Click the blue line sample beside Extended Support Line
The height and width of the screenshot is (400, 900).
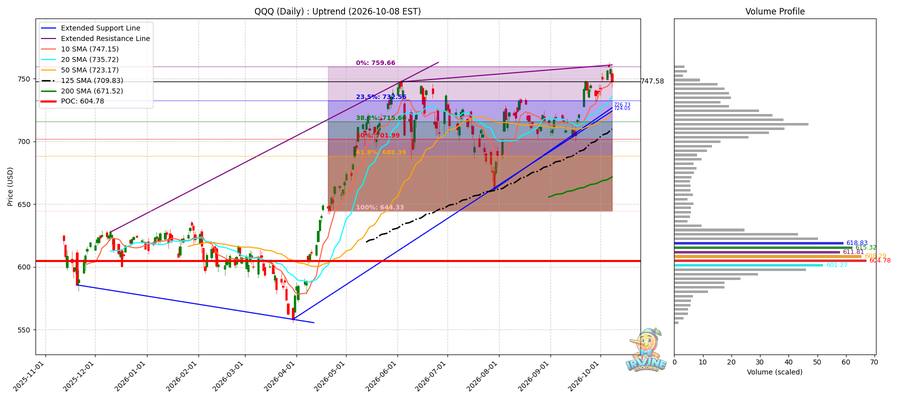[x=48, y=28]
